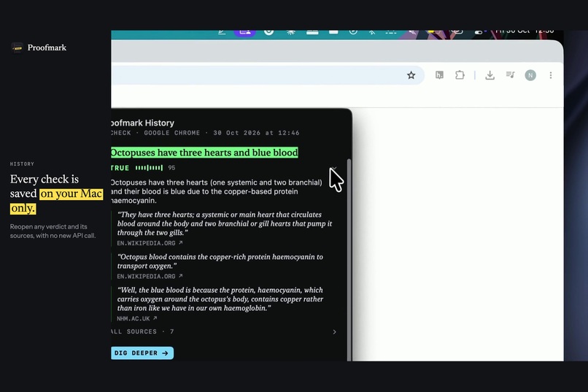Open the Control Center menu bar icon

(x=479, y=32)
